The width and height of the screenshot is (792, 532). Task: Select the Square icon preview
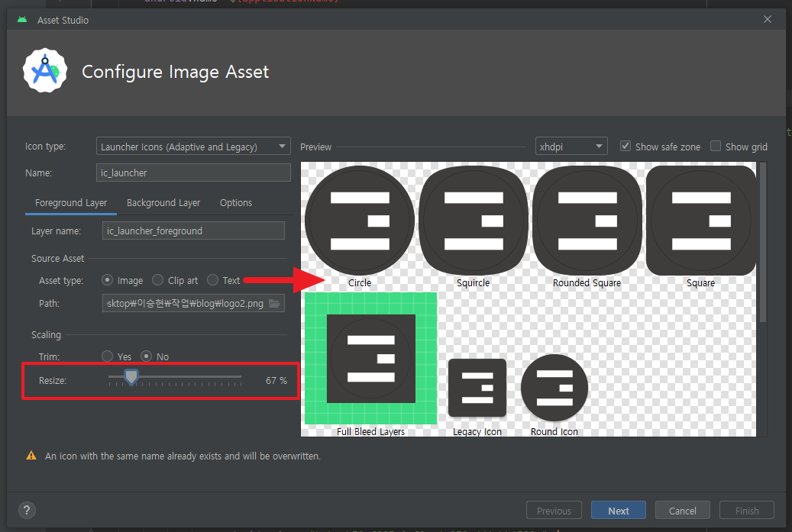click(701, 221)
